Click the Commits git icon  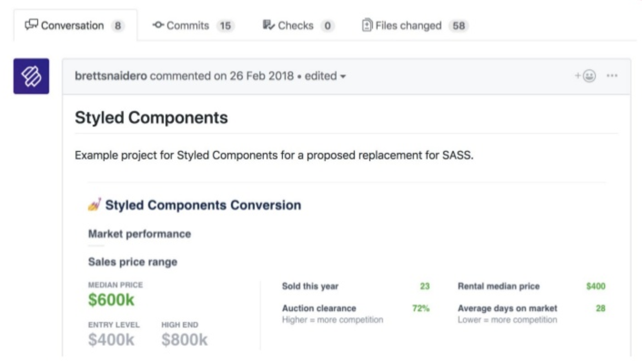pyautogui.click(x=158, y=25)
